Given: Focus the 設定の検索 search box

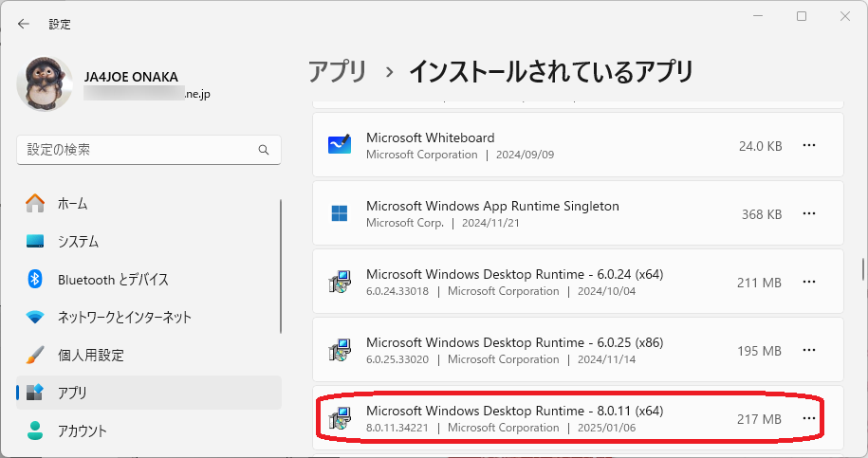Looking at the screenshot, I should [149, 150].
